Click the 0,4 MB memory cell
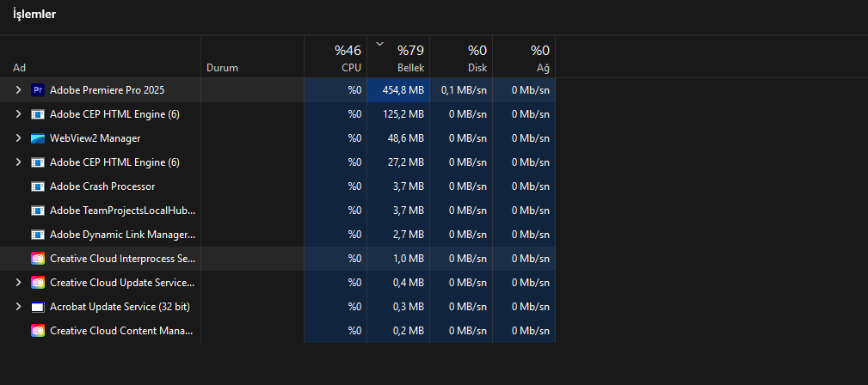Image resolution: width=868 pixels, height=385 pixels. (x=398, y=283)
